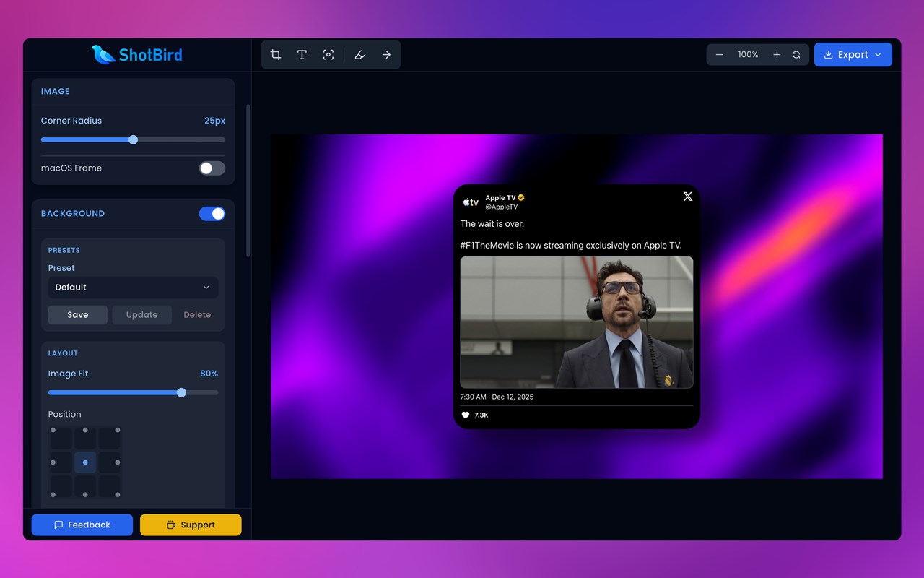Click the tweet timestamp 7:30 AM · Dec 12, 2025
Viewport: 924px width, 578px height.
point(497,397)
